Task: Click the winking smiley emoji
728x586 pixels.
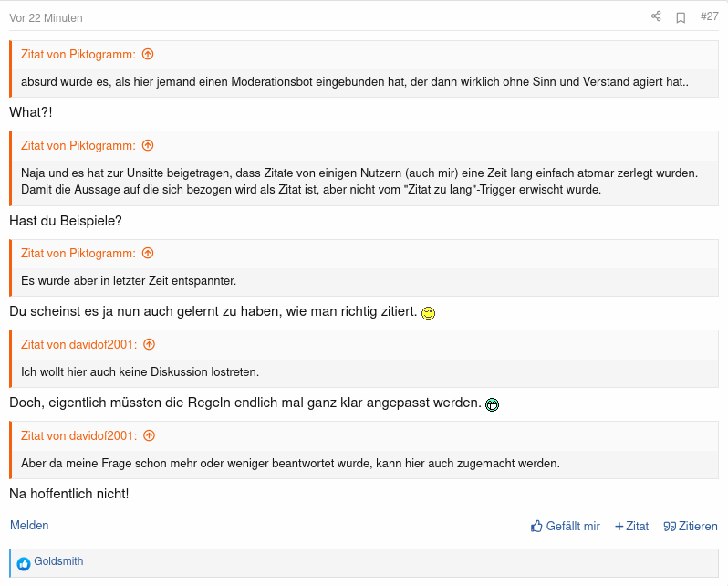Action: pyautogui.click(x=428, y=313)
